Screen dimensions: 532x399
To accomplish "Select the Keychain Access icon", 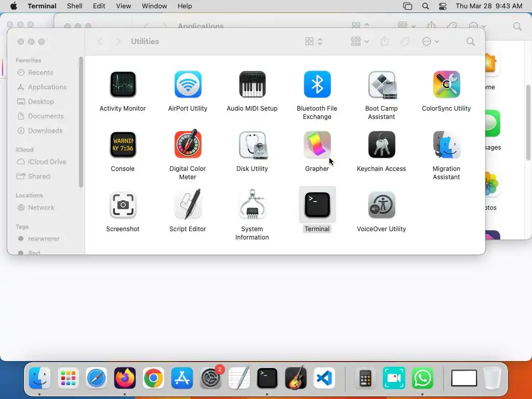I will click(382, 145).
